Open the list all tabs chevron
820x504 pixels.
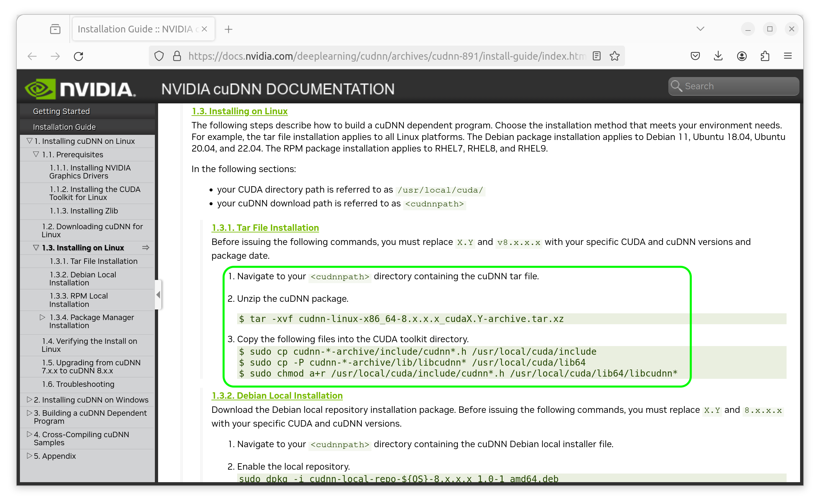(x=700, y=29)
